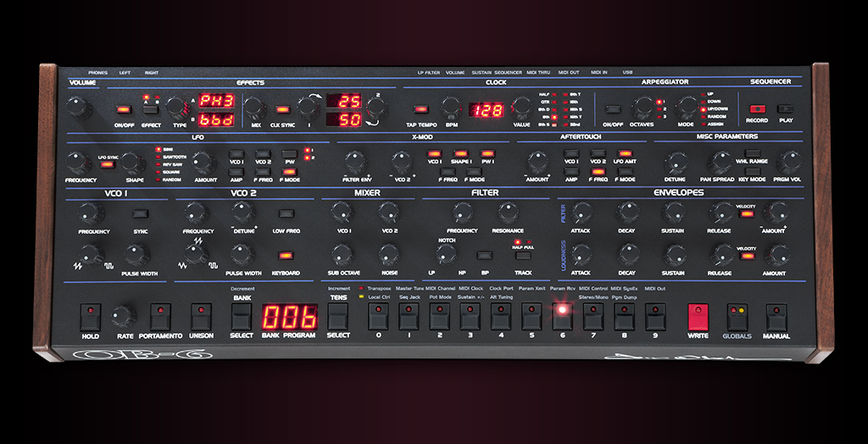Toggle the PORTAMENTO button
The image size is (868, 444).
tap(160, 316)
